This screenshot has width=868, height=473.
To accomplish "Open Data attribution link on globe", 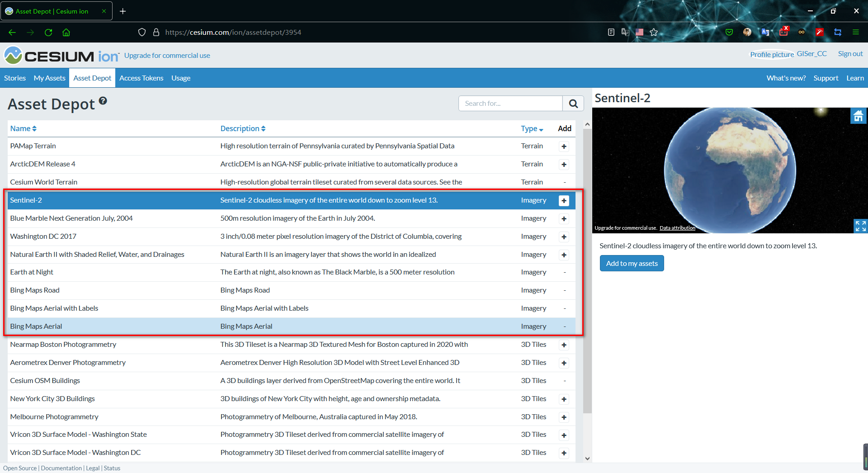I will (x=677, y=228).
